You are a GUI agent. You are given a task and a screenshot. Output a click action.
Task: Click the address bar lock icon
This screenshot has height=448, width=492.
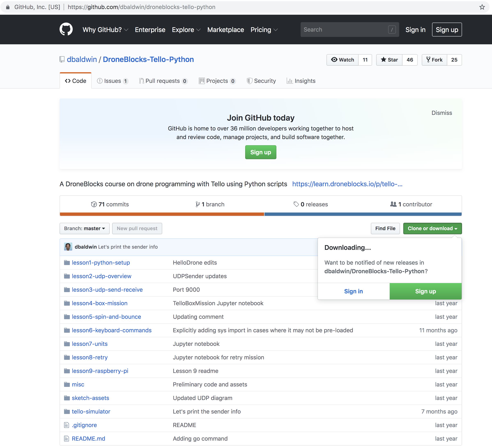[8, 7]
